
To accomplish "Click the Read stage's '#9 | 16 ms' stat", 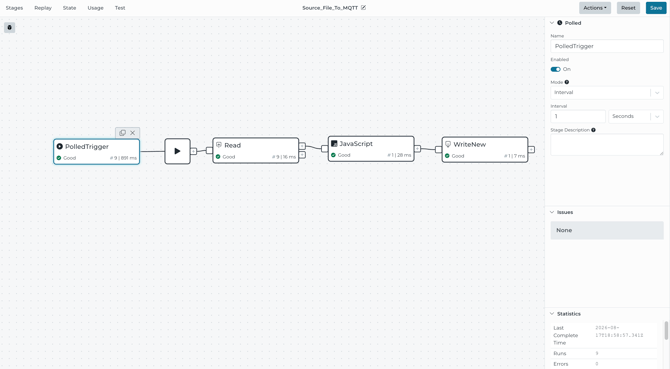I will click(x=284, y=157).
